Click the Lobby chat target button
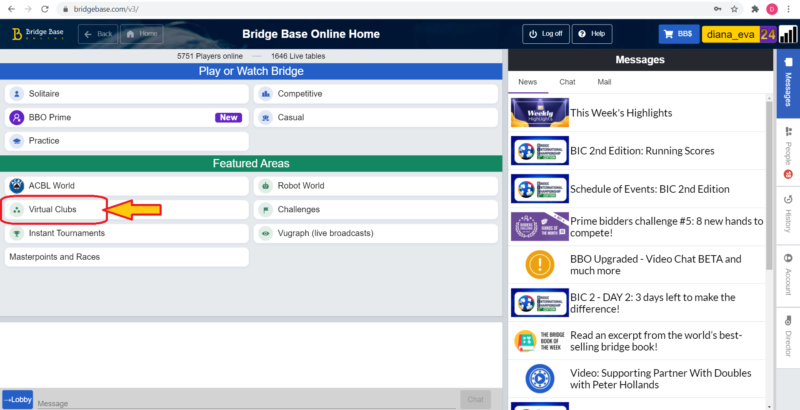800x410 pixels. pyautogui.click(x=18, y=399)
